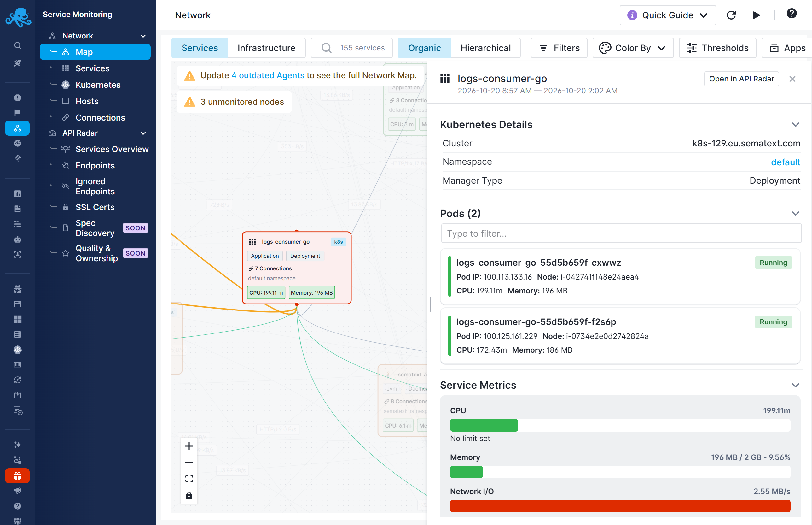
Task: Fit map to screen icon
Action: (189, 479)
